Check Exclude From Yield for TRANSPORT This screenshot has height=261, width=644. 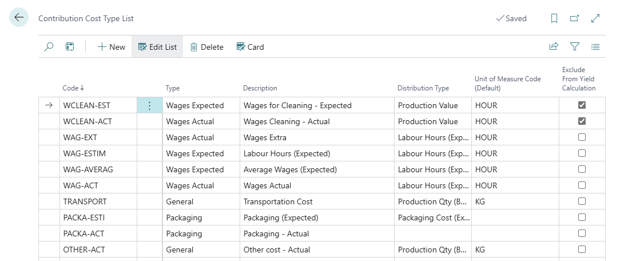coord(582,201)
